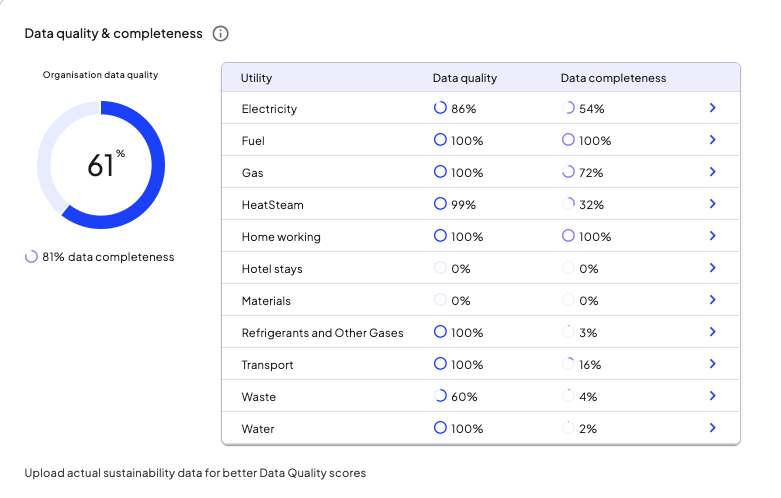Expand Hotel stays details chevron
The image size is (781, 498).
click(x=713, y=267)
